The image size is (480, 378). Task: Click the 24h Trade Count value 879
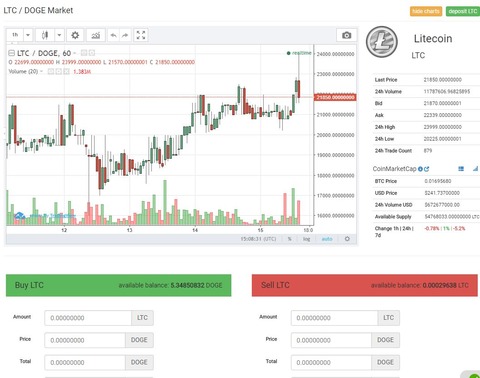click(428, 151)
